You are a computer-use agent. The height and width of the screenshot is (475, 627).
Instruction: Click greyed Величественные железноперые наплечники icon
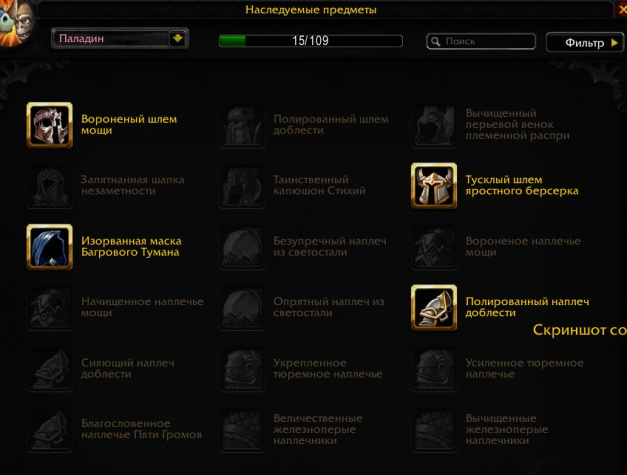242,430
